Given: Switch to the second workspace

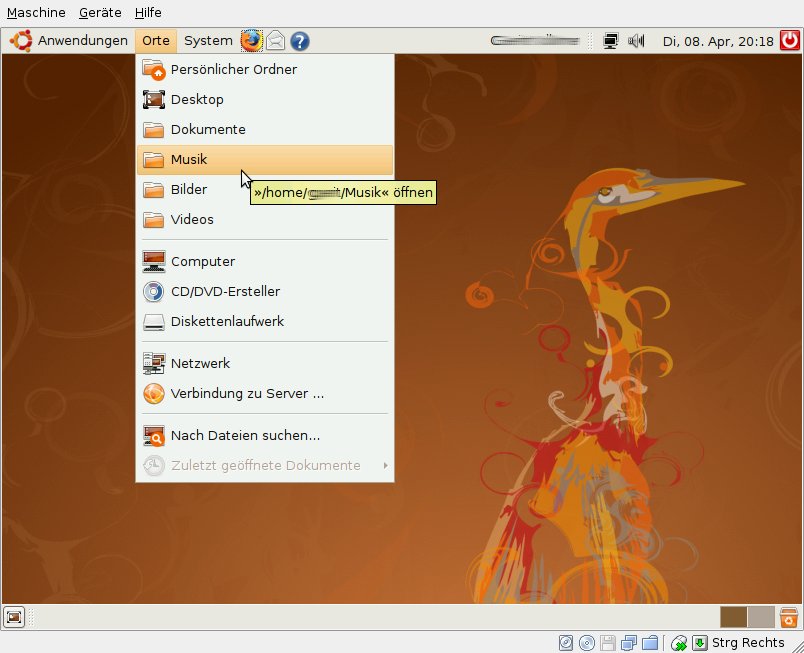Looking at the screenshot, I should click(x=761, y=617).
